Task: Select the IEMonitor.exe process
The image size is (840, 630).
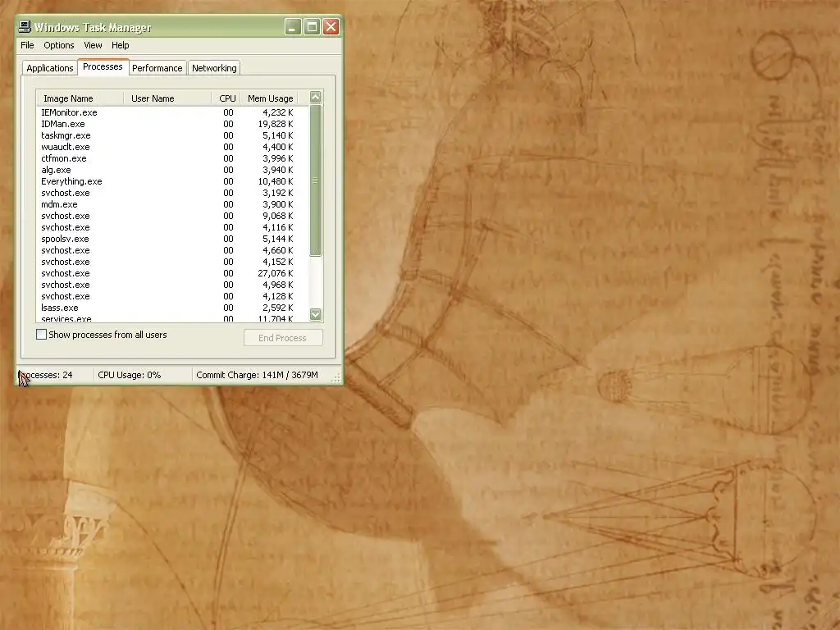Action: click(172, 112)
